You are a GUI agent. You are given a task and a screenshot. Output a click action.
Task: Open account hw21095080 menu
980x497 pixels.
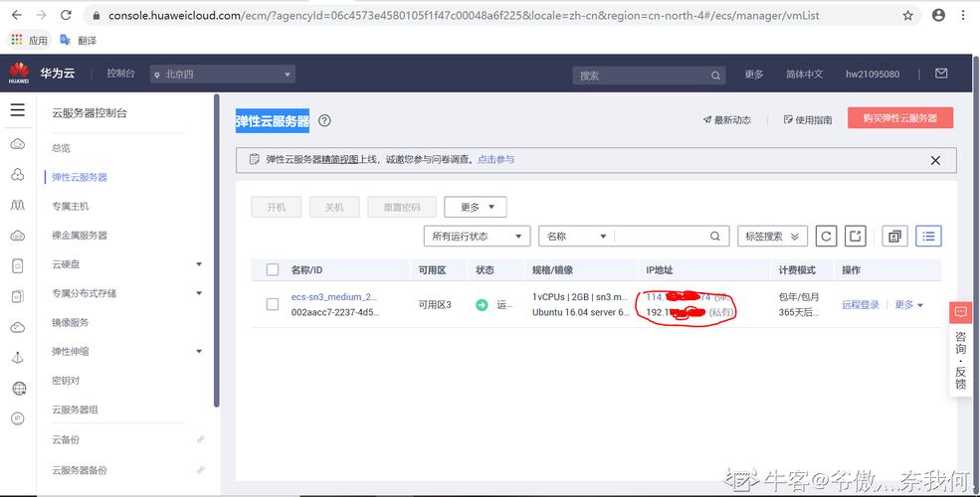click(873, 75)
